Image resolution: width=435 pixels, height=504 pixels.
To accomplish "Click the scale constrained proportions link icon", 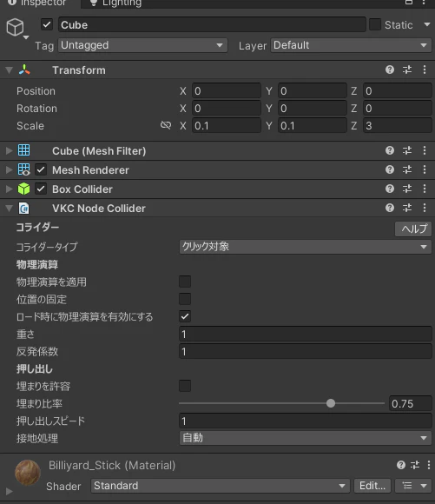I will [166, 125].
